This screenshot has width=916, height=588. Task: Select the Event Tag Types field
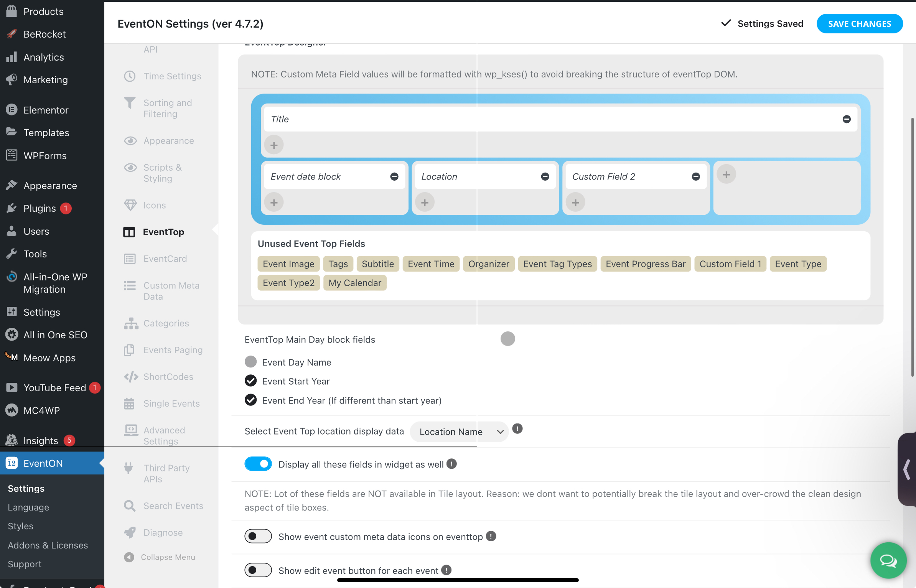point(557,264)
